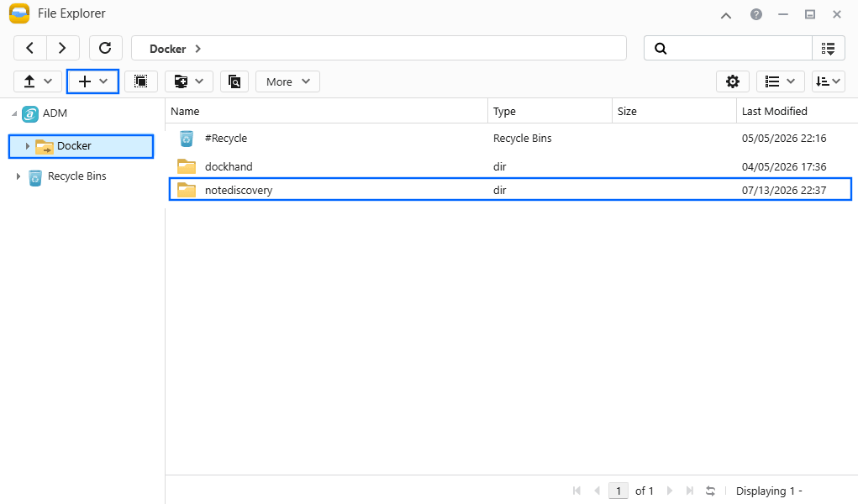Open the sort order dropdown
Viewport: 858px width, 504px height.
(x=829, y=81)
